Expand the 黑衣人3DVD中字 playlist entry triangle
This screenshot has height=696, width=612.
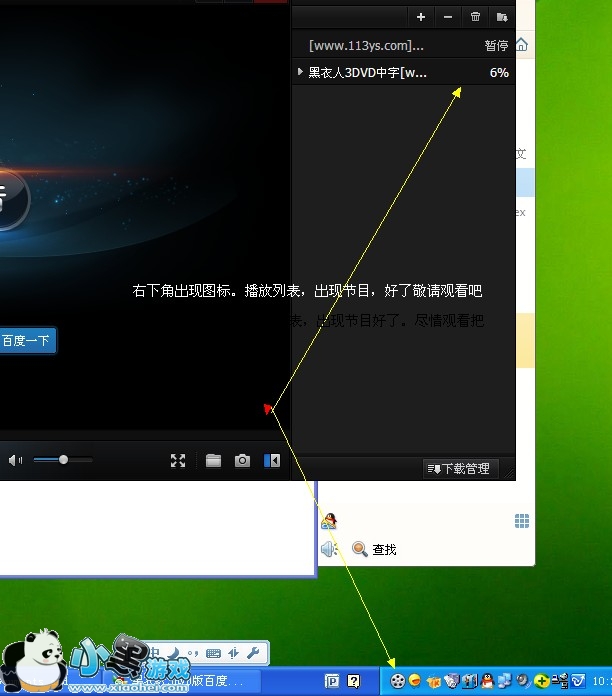pos(300,71)
